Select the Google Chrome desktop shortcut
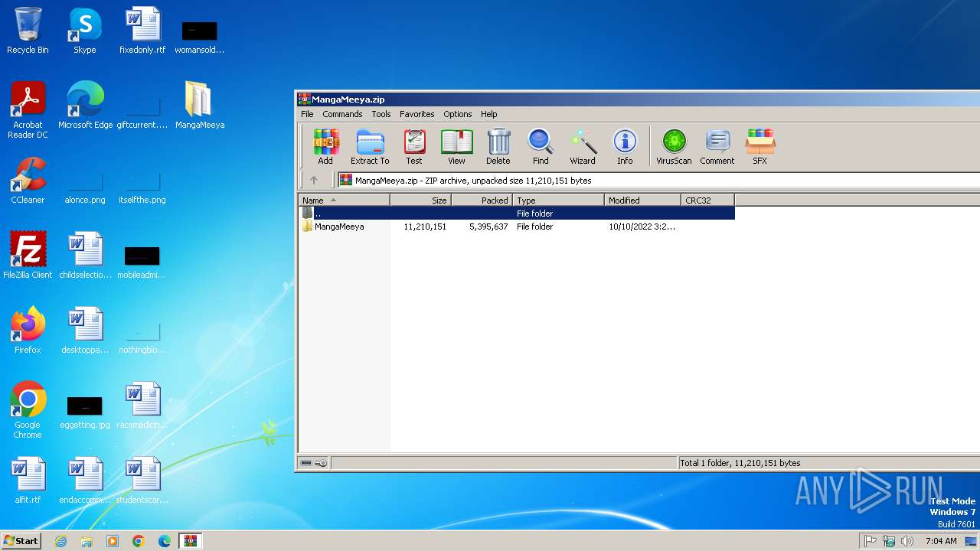This screenshot has height=551, width=980. point(28,410)
